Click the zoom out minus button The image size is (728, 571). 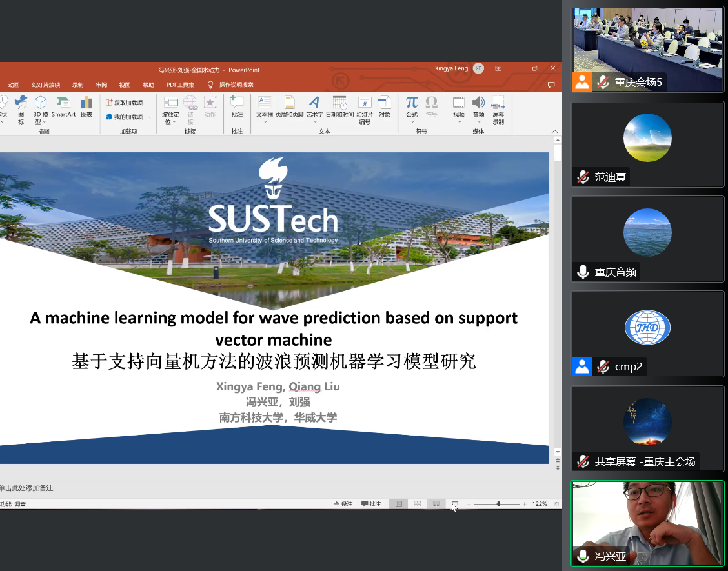469,504
